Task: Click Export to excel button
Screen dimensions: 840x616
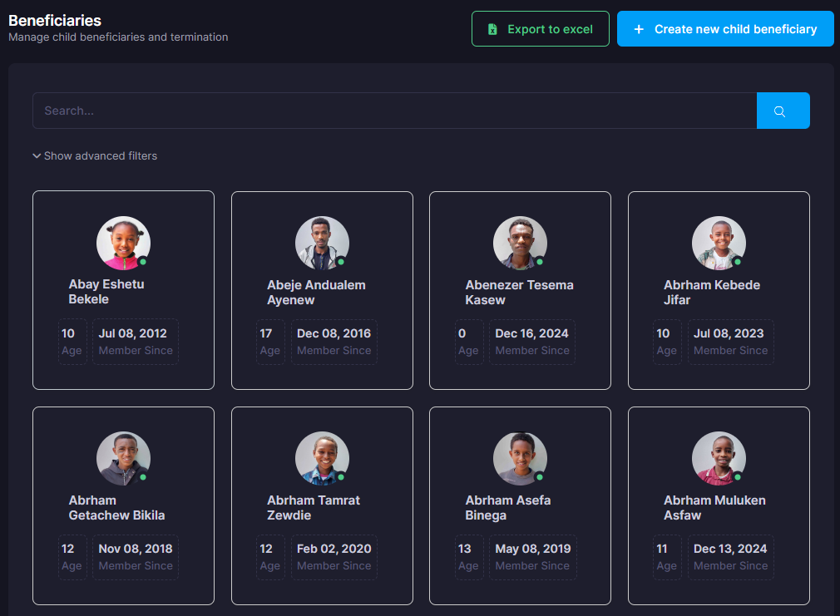Action: pos(541,29)
